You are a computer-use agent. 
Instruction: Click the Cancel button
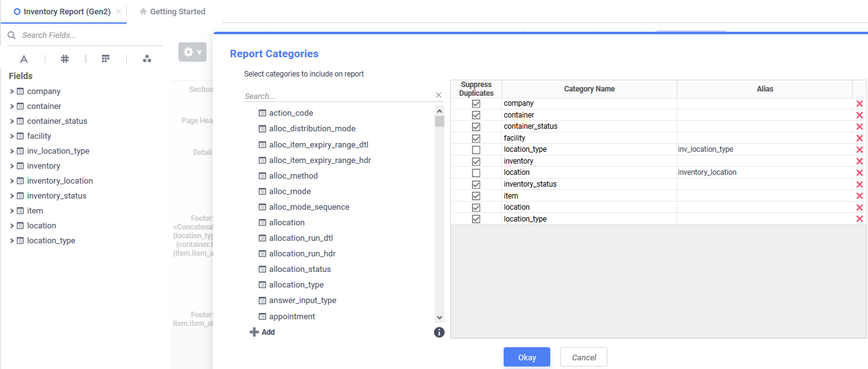584,357
